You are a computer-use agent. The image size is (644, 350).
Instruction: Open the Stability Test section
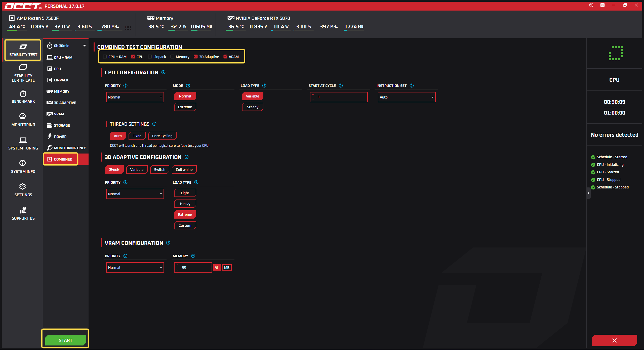pyautogui.click(x=23, y=50)
